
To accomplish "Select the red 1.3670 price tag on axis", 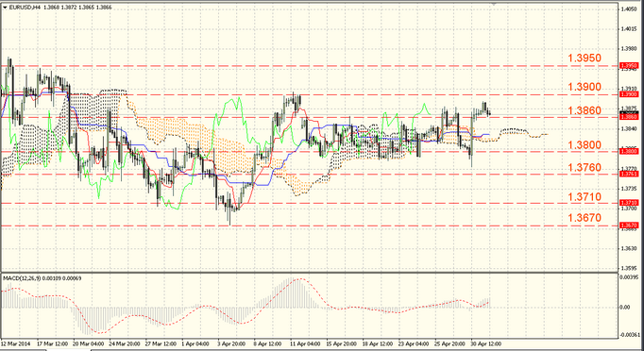I will pos(629,226).
